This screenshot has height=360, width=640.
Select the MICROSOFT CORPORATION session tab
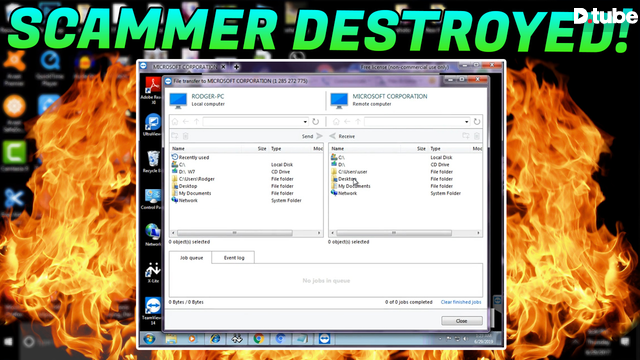[185, 67]
